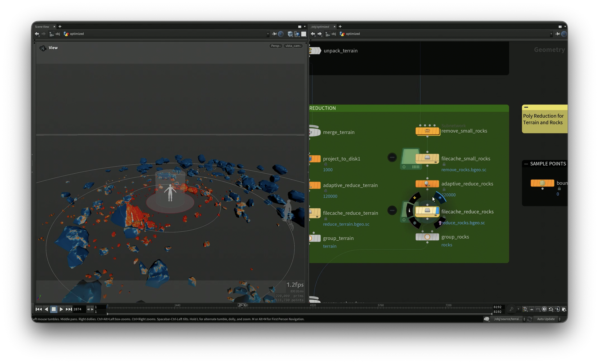599x364 pixels.
Task: Maximize the network editor pane
Action: [x=560, y=27]
